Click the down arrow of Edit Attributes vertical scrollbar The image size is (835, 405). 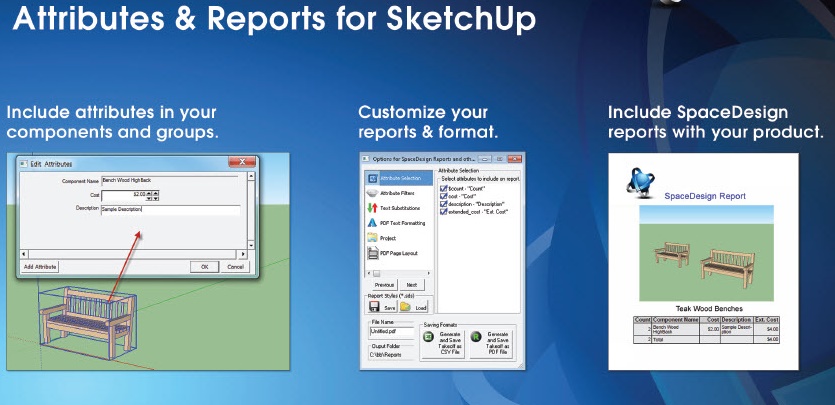point(251,243)
